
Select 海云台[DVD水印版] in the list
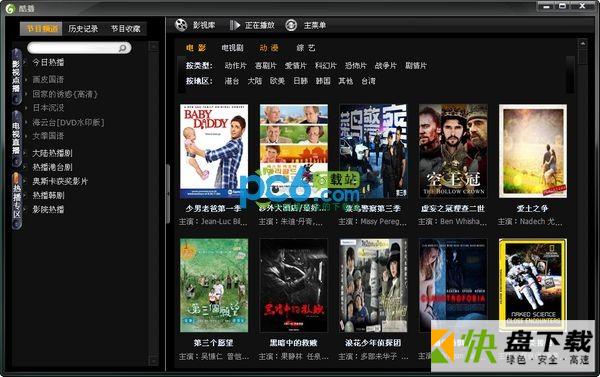click(x=68, y=122)
